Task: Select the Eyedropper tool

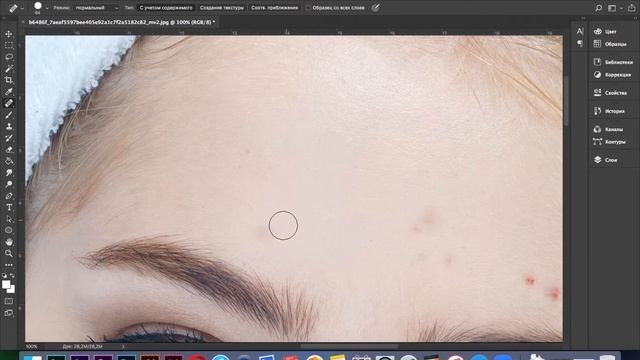Action: click(x=9, y=91)
